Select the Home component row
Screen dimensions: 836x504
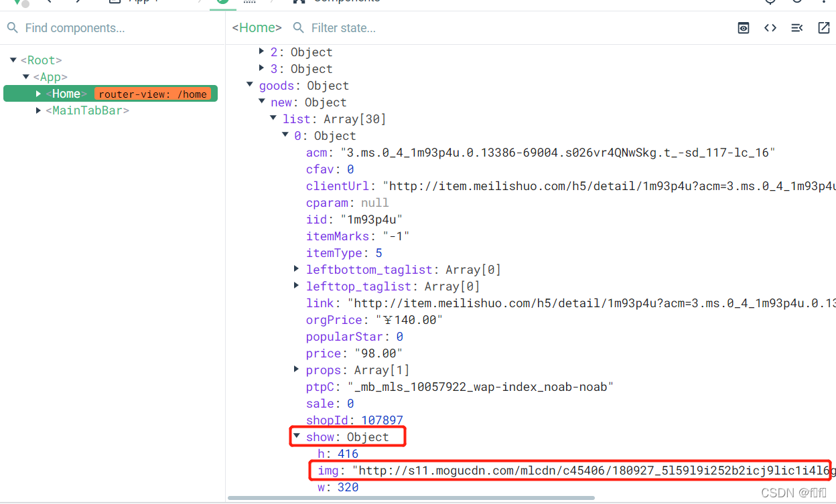[x=111, y=94]
